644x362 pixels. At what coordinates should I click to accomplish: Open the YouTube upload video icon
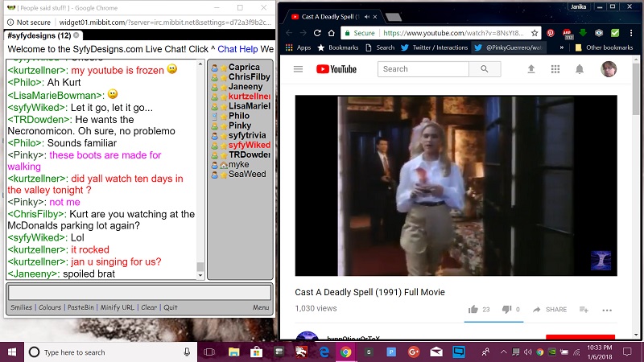pos(531,69)
